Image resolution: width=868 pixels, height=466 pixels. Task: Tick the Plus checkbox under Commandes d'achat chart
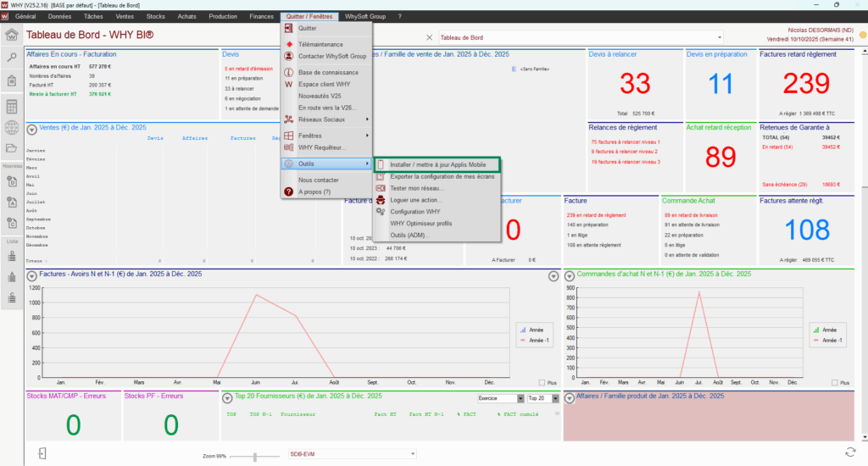(834, 383)
